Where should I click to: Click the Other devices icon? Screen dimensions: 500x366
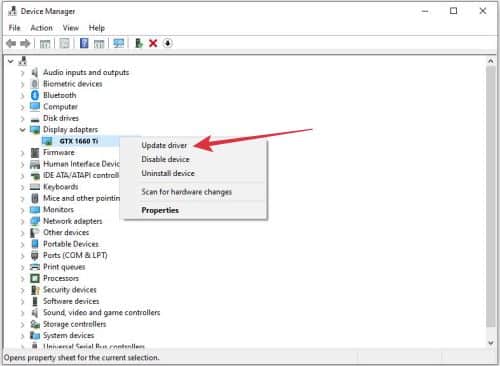coord(35,233)
